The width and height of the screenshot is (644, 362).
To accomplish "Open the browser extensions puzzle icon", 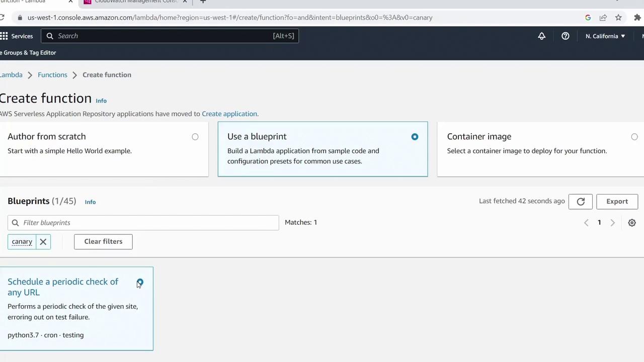I will coord(637,18).
